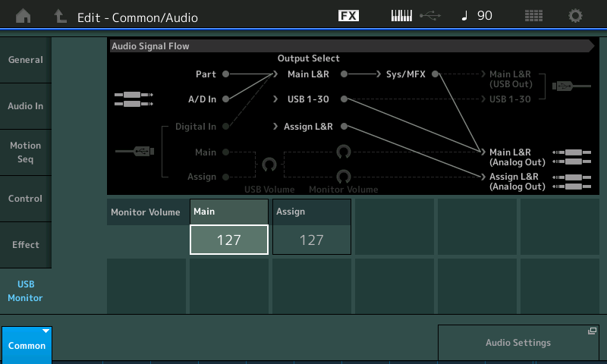The height and width of the screenshot is (364, 607).
Task: Open the Motion Seq tab
Action: pyautogui.click(x=26, y=152)
